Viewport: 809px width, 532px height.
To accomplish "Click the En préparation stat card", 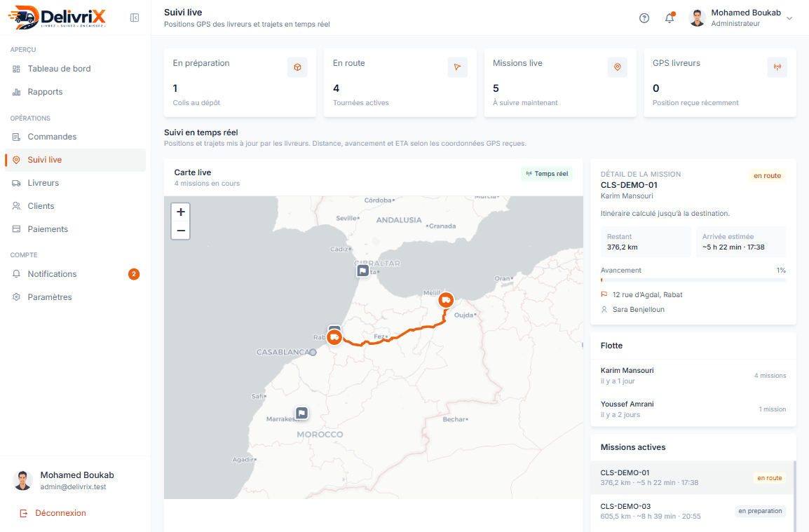I will pos(240,83).
